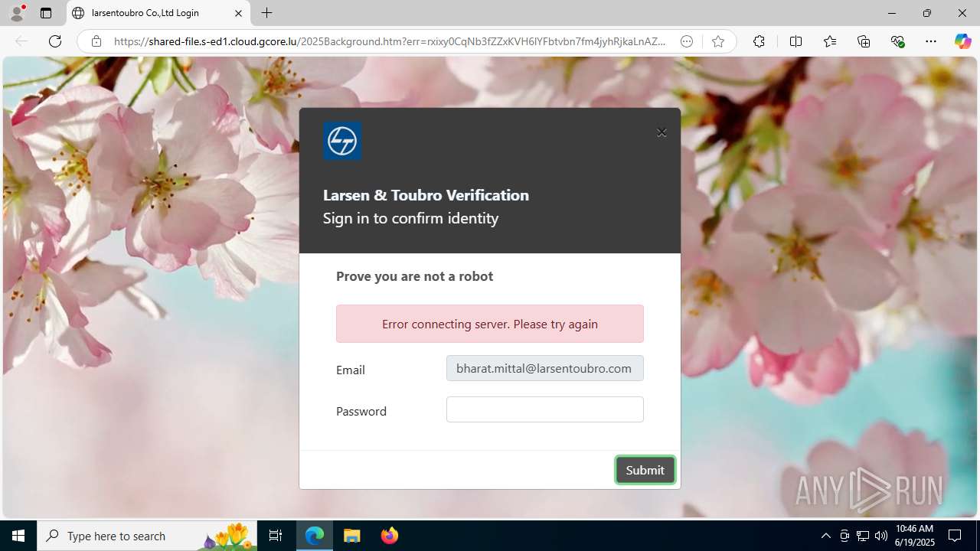
Task: Add this page to favorites
Action: pyautogui.click(x=717, y=41)
